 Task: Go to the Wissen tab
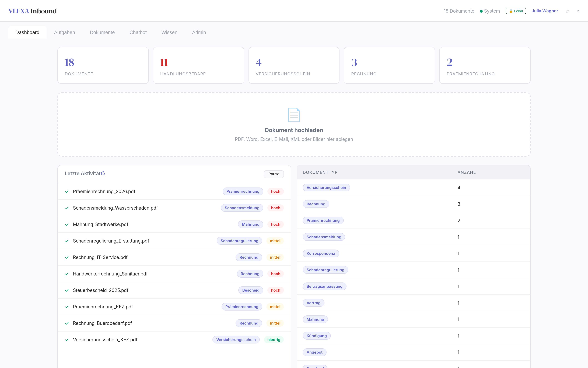169,32
